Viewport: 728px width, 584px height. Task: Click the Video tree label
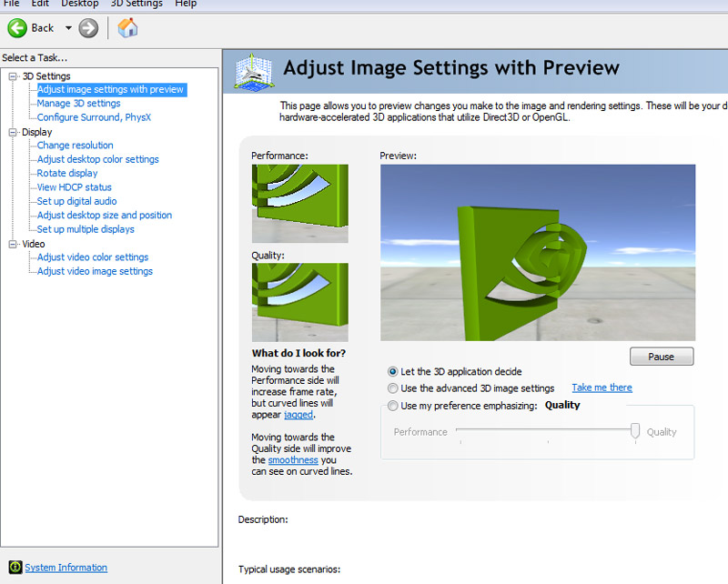point(34,244)
